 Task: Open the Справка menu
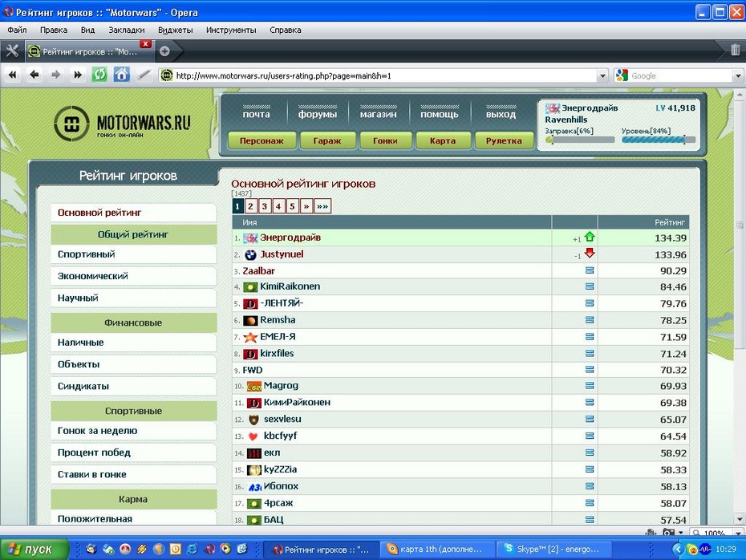coord(286,30)
